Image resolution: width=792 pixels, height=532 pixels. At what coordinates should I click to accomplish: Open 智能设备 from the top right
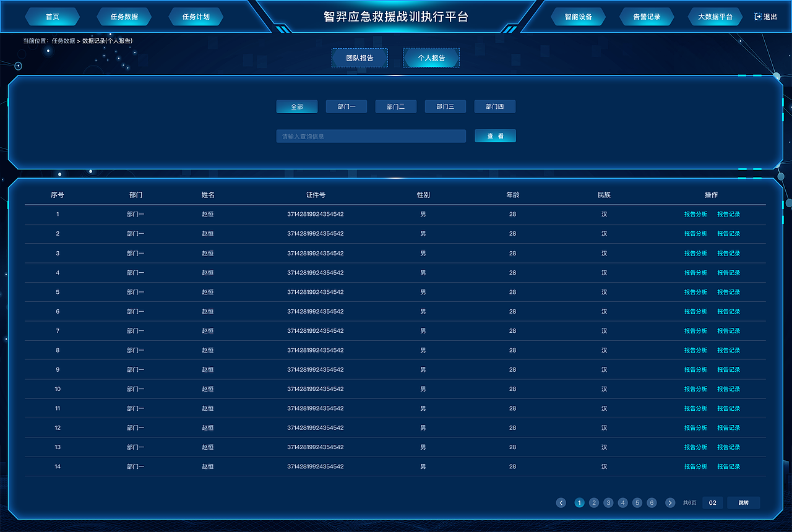pos(578,17)
